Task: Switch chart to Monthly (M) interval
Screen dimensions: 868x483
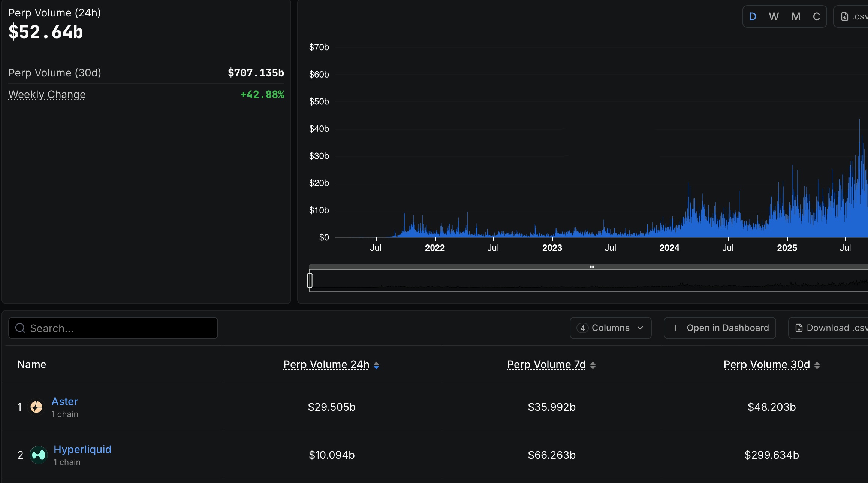Action: tap(796, 17)
